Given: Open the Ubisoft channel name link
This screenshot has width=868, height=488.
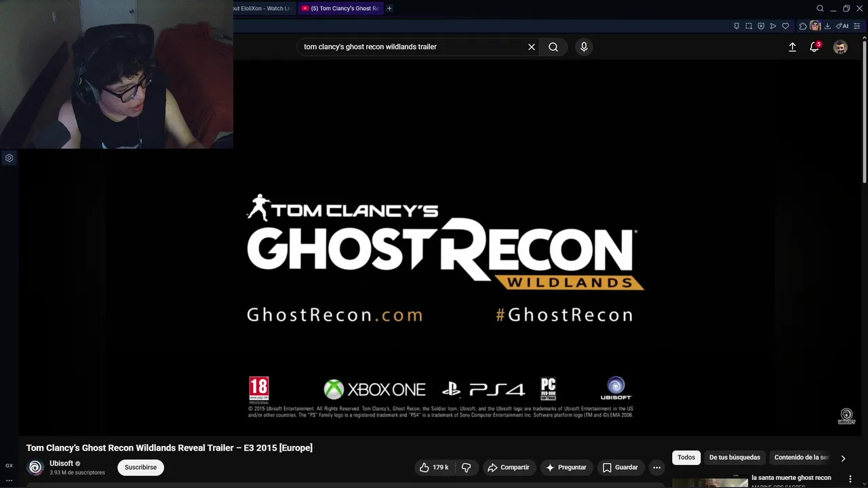Looking at the screenshot, I should [x=61, y=464].
